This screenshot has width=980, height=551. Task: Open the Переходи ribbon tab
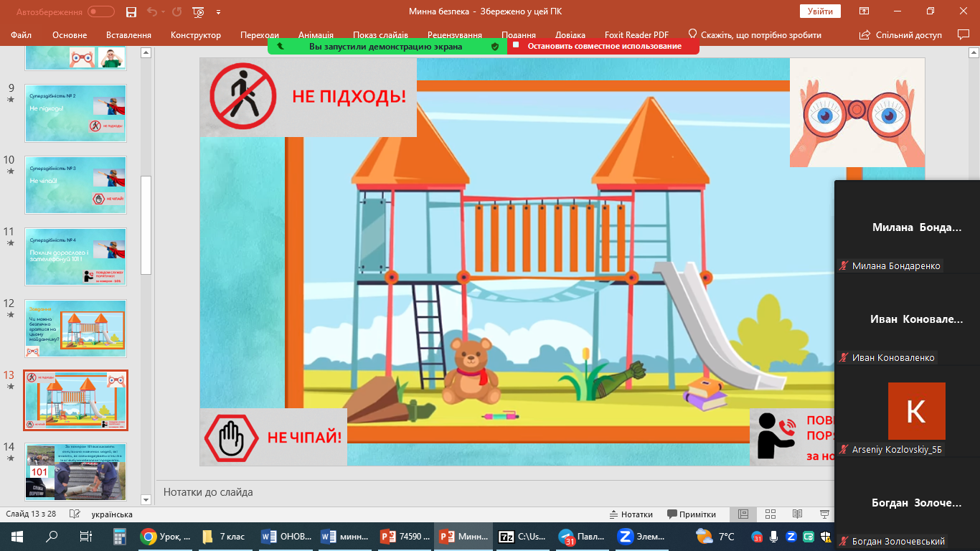pyautogui.click(x=260, y=34)
